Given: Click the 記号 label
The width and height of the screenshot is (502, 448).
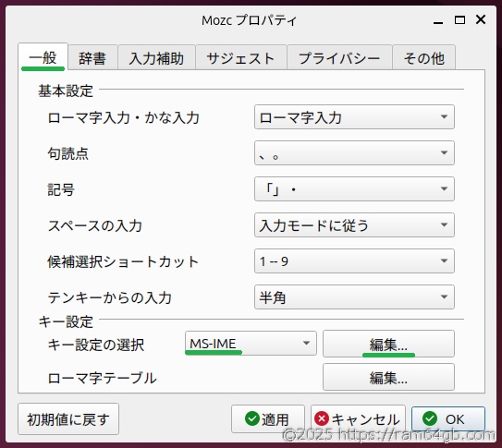Looking at the screenshot, I should pos(61,189).
